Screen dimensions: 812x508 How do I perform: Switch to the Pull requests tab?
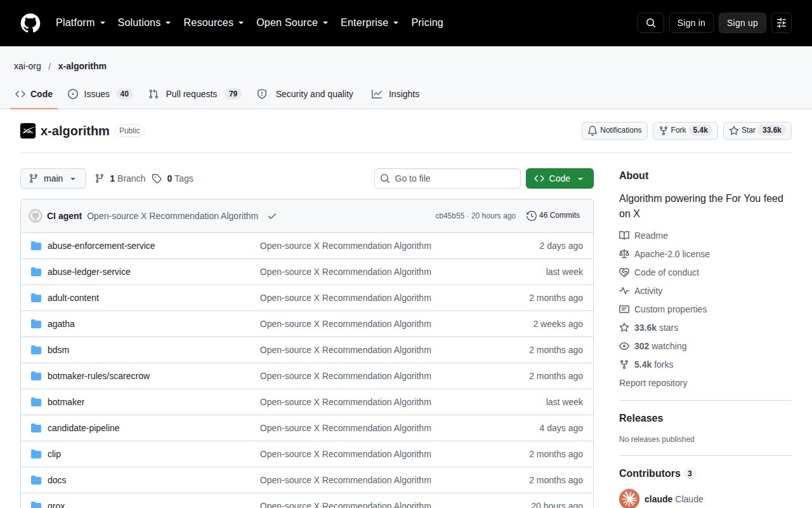194,94
